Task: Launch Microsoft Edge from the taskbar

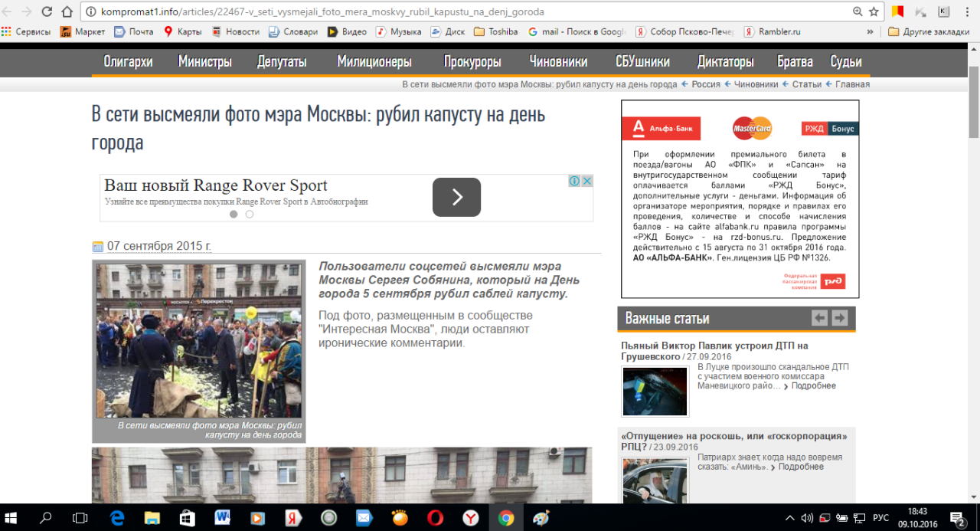Action: click(117, 517)
